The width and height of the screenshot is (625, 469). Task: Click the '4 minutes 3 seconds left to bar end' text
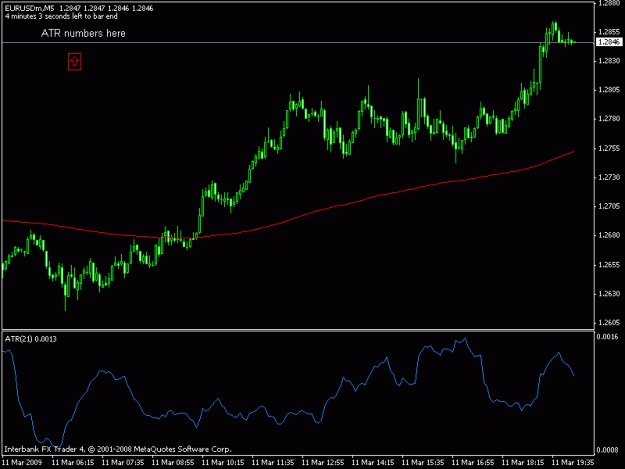point(61,16)
